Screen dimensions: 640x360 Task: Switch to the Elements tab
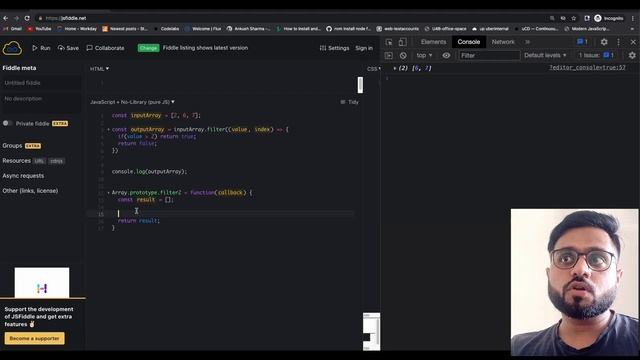click(433, 42)
